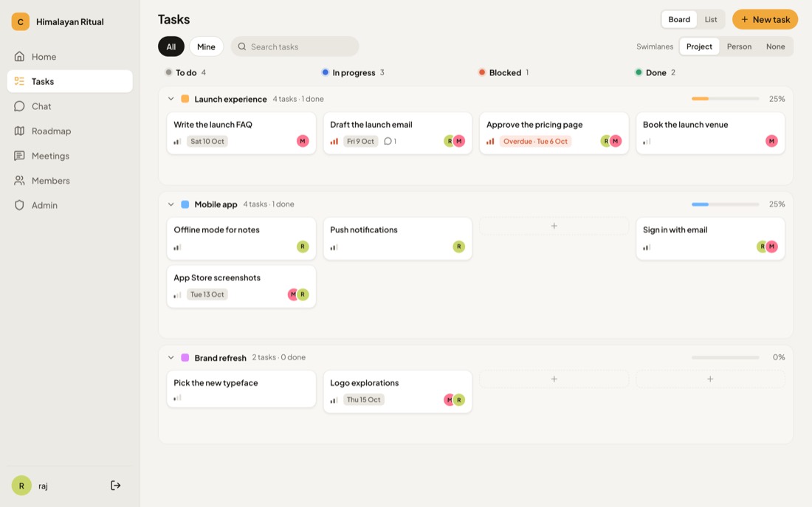This screenshot has height=507, width=812.
Task: Switch to Board view
Action: click(679, 20)
